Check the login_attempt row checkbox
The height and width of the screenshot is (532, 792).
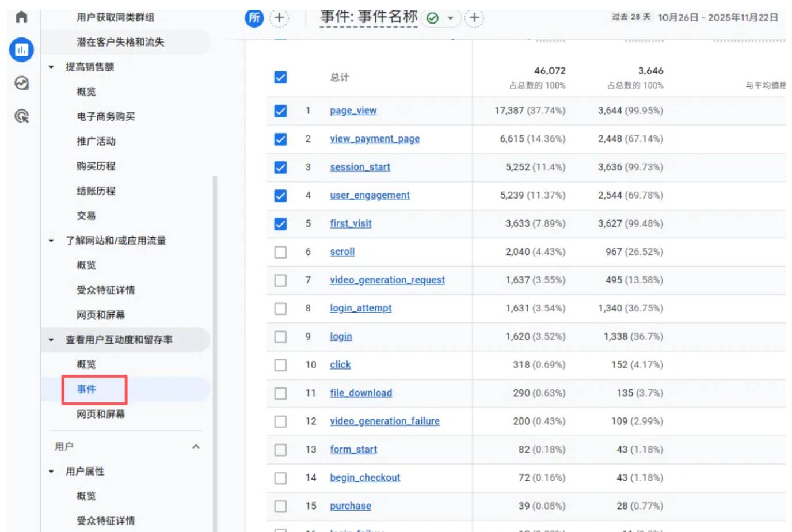(280, 308)
